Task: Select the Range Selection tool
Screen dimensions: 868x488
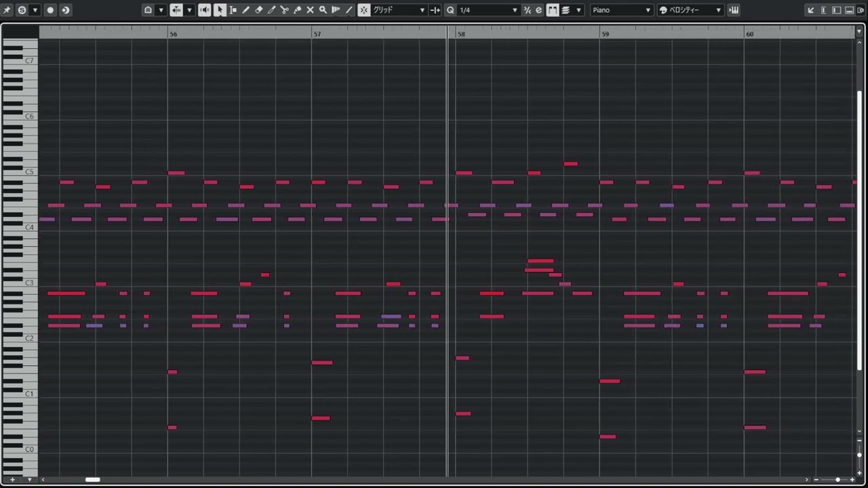Action: point(233,10)
